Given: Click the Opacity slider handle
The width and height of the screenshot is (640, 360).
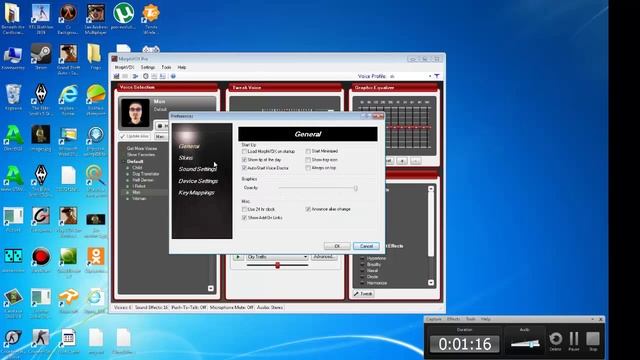Looking at the screenshot, I should pos(356,188).
